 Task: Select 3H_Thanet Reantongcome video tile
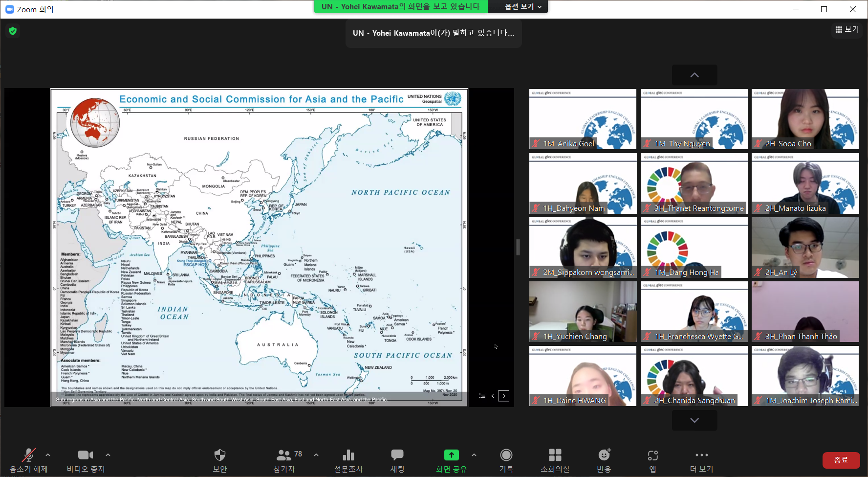click(694, 183)
